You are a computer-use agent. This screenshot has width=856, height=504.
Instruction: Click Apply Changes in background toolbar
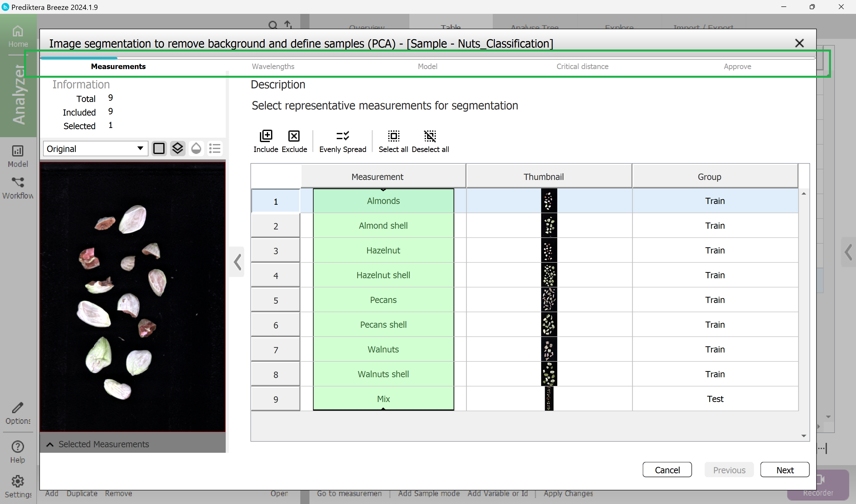click(x=568, y=493)
